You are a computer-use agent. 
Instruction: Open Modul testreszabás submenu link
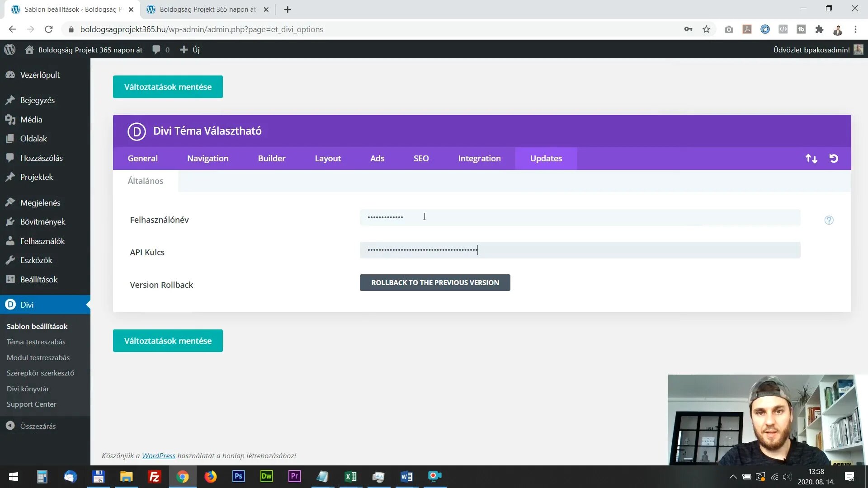point(38,358)
